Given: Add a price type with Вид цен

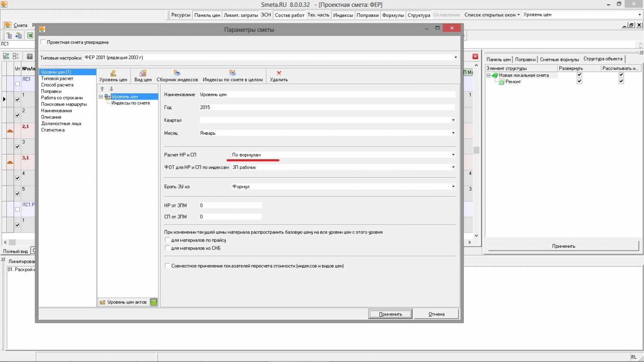Looking at the screenshot, I should pyautogui.click(x=143, y=76).
